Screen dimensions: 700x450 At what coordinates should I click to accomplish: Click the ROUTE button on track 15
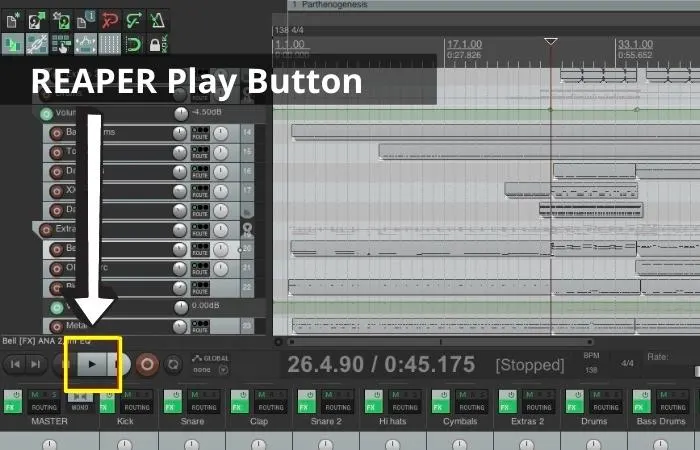pos(200,153)
